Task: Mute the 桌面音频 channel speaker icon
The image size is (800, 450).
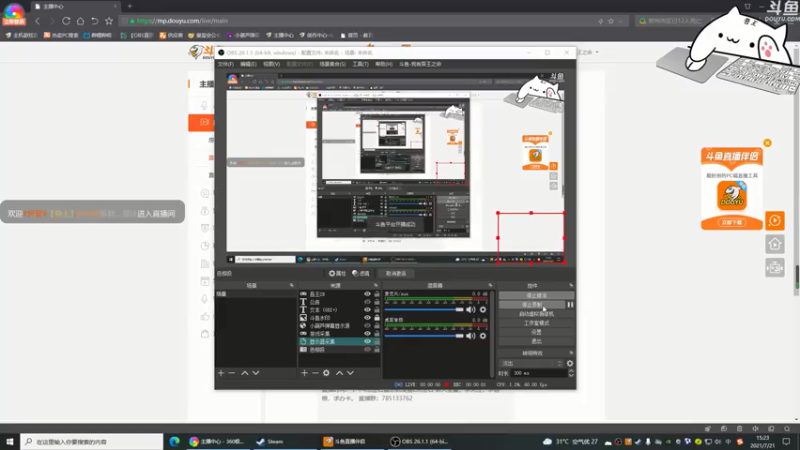Action: click(470, 336)
